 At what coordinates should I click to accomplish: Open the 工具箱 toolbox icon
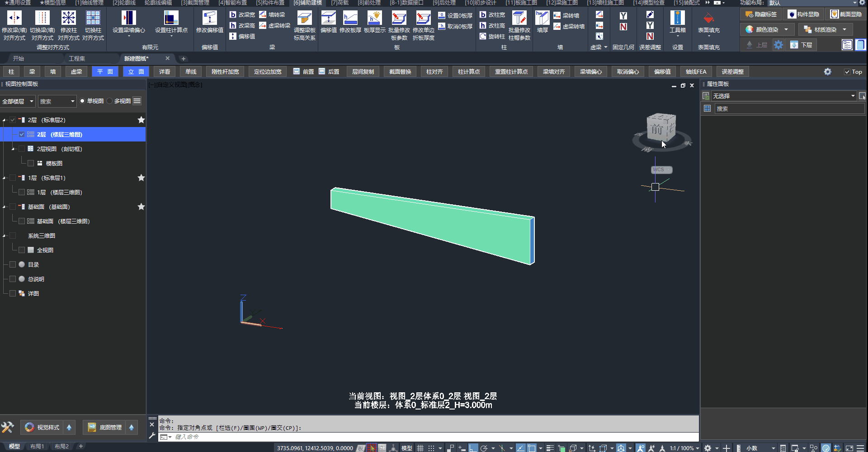[677, 19]
